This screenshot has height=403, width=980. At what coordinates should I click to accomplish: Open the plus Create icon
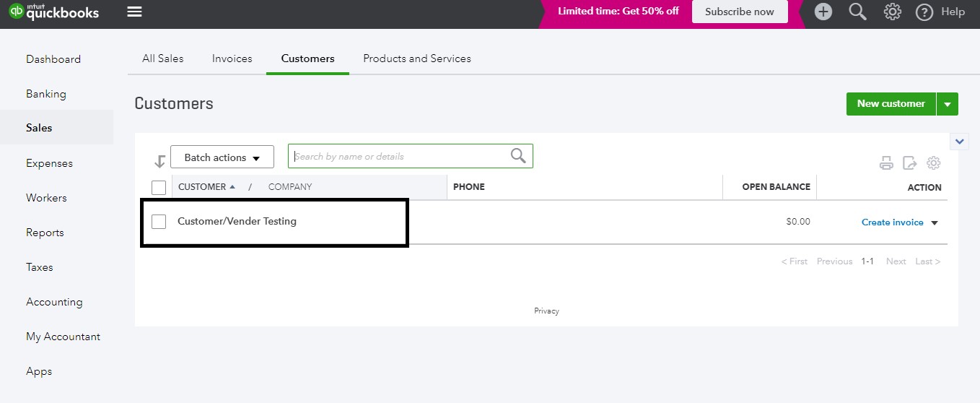tap(823, 12)
